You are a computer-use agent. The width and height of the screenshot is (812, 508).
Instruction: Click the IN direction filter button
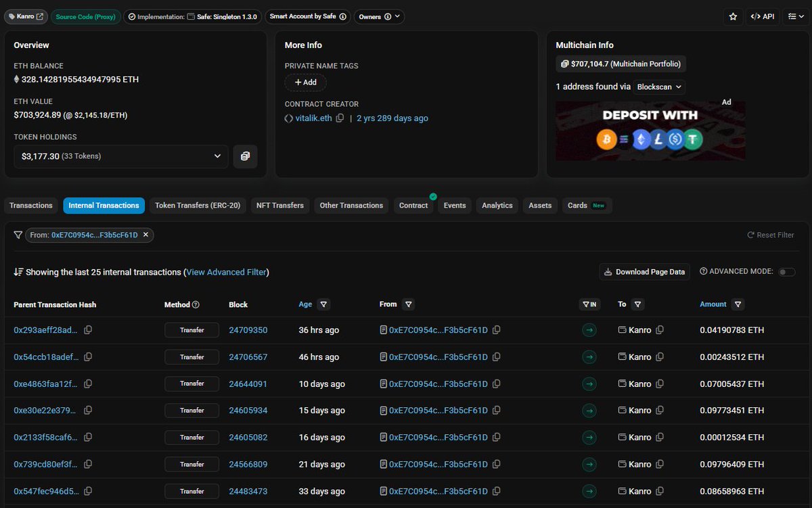(589, 305)
